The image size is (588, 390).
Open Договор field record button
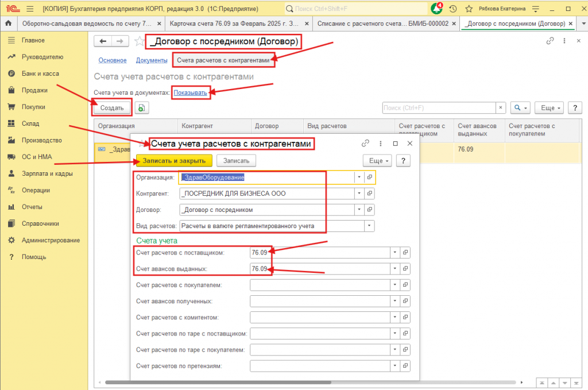tap(370, 209)
